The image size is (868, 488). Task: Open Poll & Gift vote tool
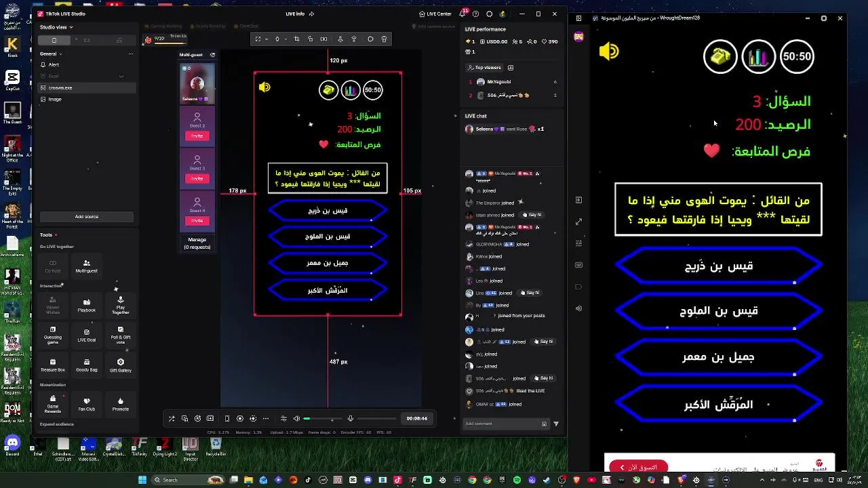(x=120, y=335)
